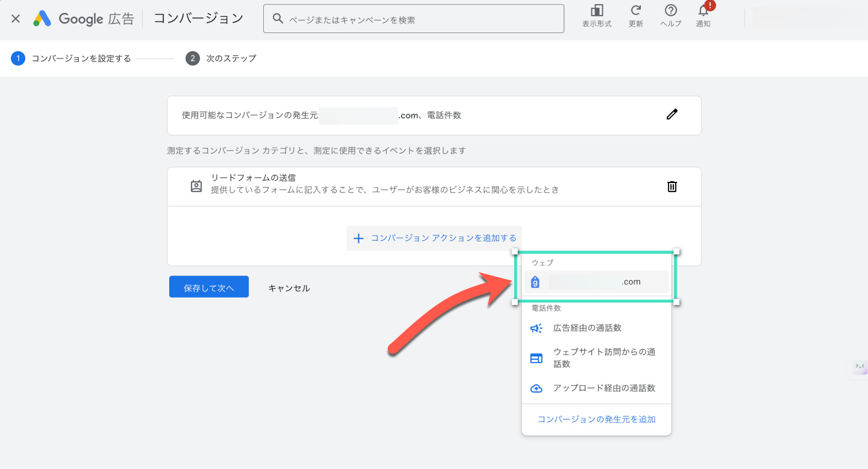
Task: Click the キャンセル button
Action: tap(289, 288)
